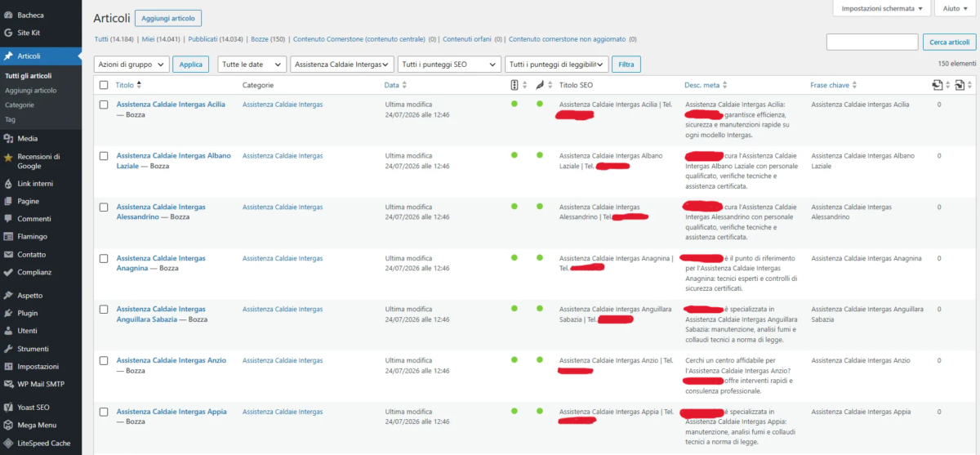Open the Tutte le date dropdown
Screen dimensions: 980x455
(x=252, y=64)
